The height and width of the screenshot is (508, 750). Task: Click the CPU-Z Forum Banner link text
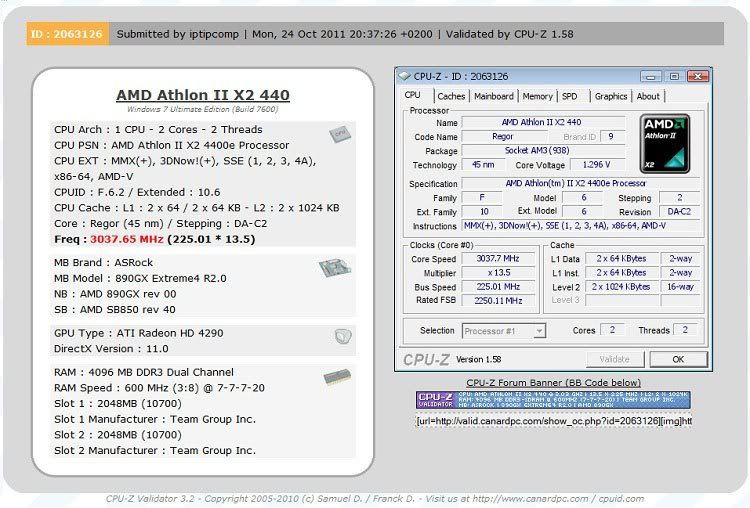(553, 383)
